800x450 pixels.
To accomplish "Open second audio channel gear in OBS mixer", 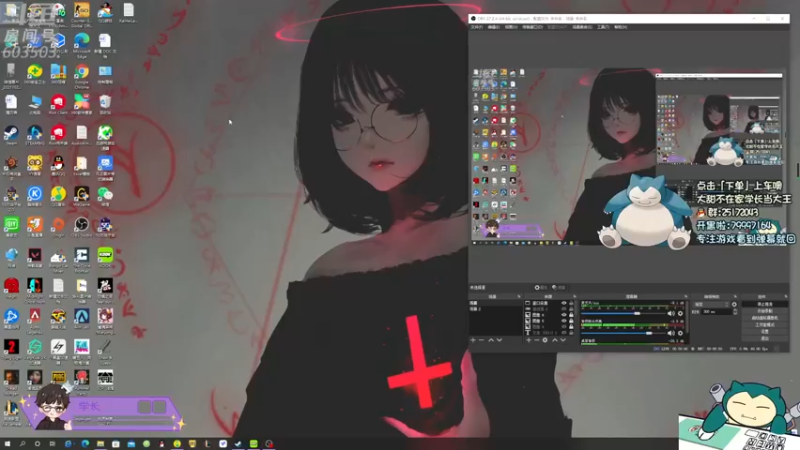I will coord(680,333).
